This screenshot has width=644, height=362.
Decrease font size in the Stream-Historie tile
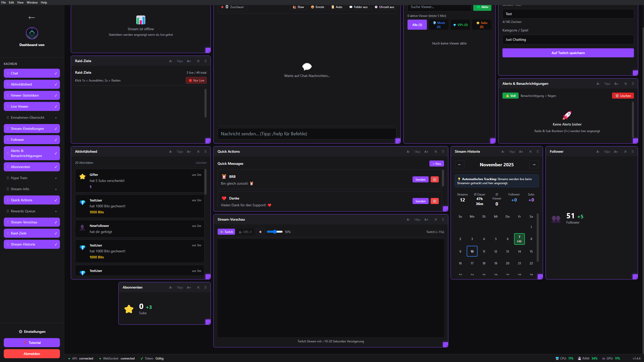click(503, 152)
